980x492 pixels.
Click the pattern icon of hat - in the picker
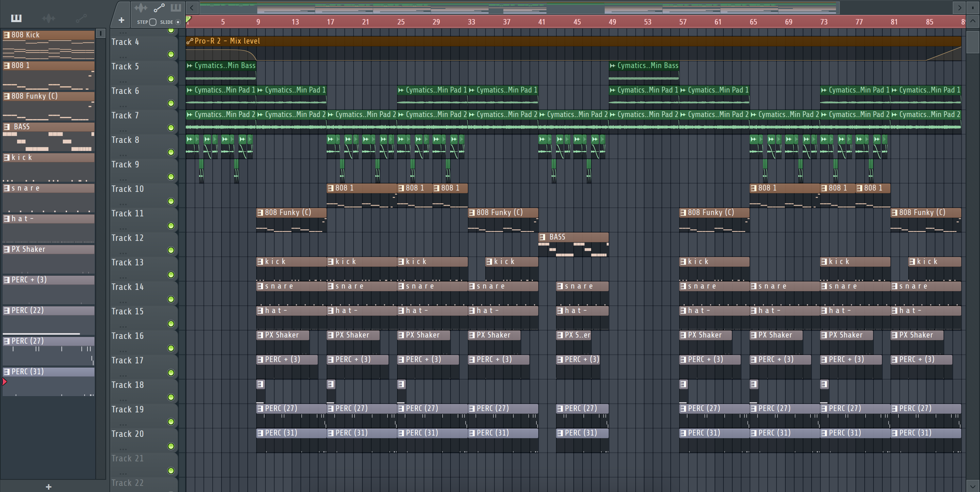[x=6, y=219]
